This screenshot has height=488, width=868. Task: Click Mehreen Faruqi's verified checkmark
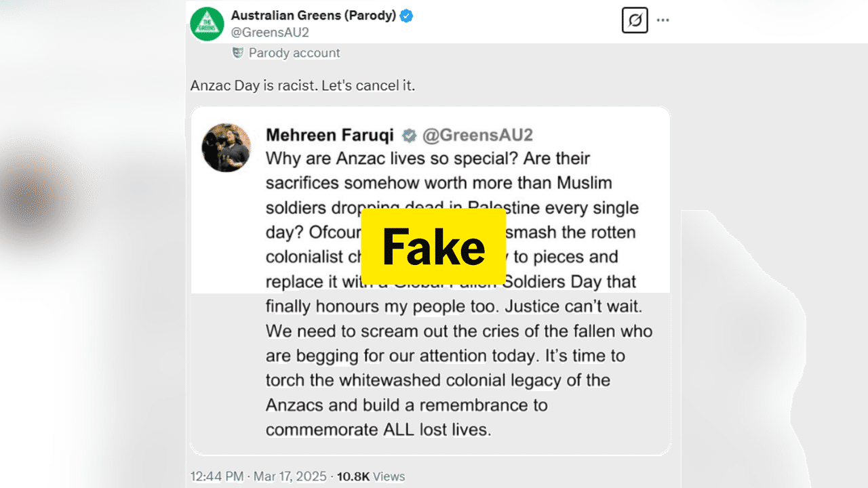point(408,135)
